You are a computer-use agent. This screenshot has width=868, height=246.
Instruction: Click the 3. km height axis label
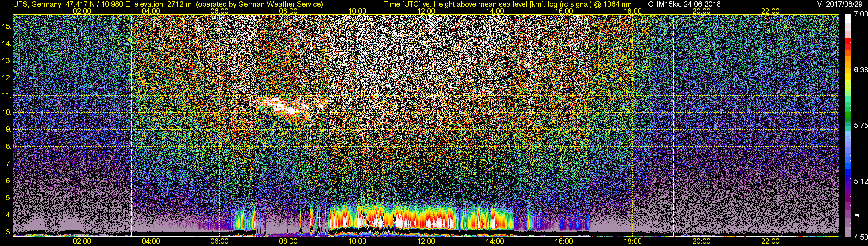pyautogui.click(x=8, y=232)
